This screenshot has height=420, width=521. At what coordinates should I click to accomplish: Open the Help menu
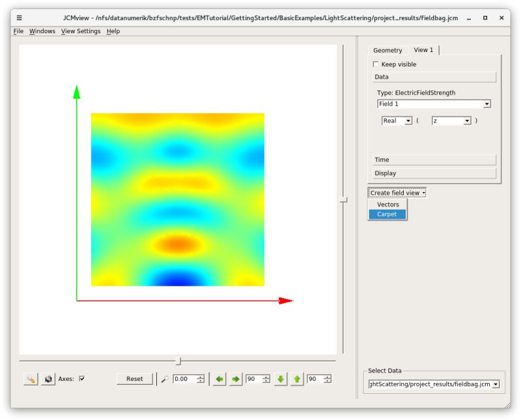113,31
